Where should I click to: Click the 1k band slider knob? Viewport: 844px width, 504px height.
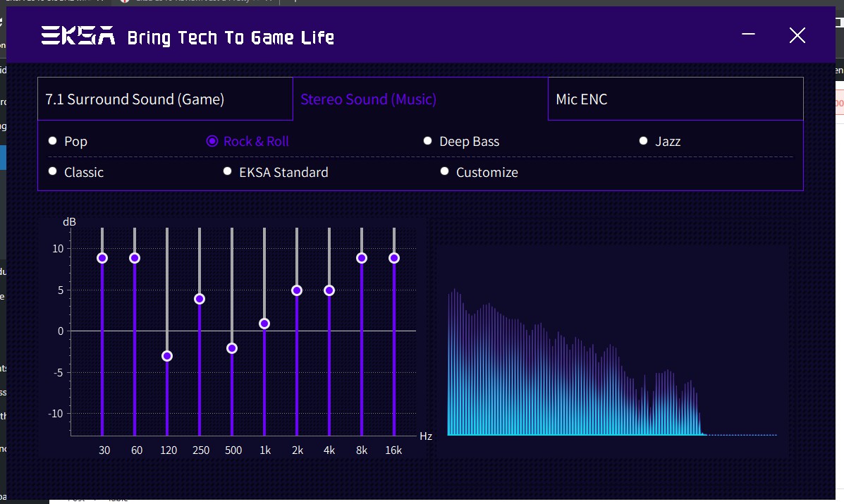click(264, 324)
